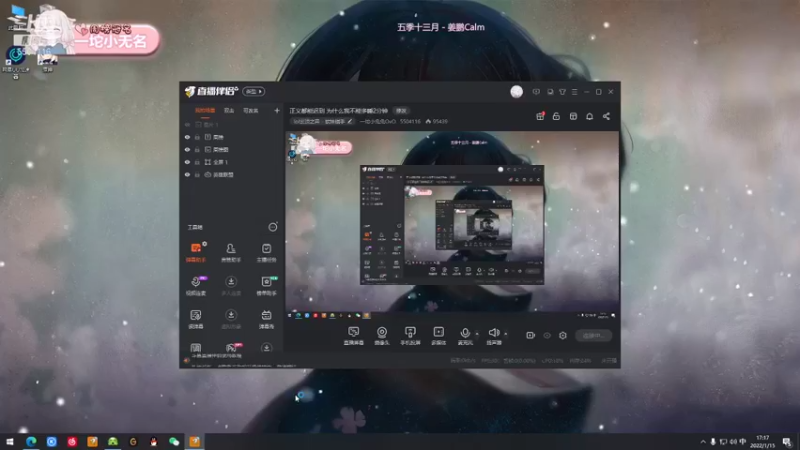Open Windows Start menu
This screenshot has width=800, height=450.
10,441
